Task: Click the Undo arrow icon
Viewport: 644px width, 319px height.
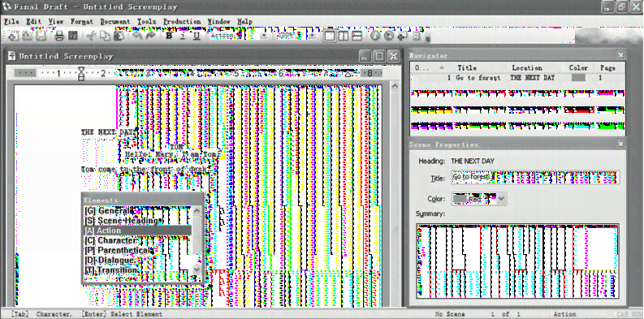Action: (137, 37)
